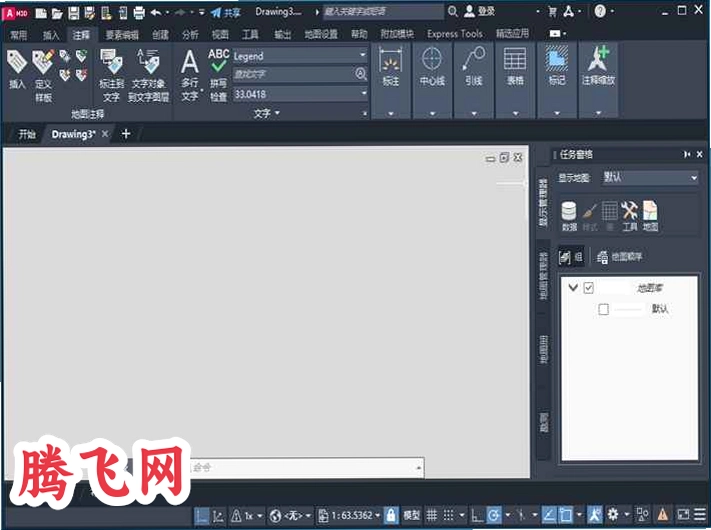The width and height of the screenshot is (711, 530).
Task: Click the 地图顺序 button
Action: [x=619, y=257]
